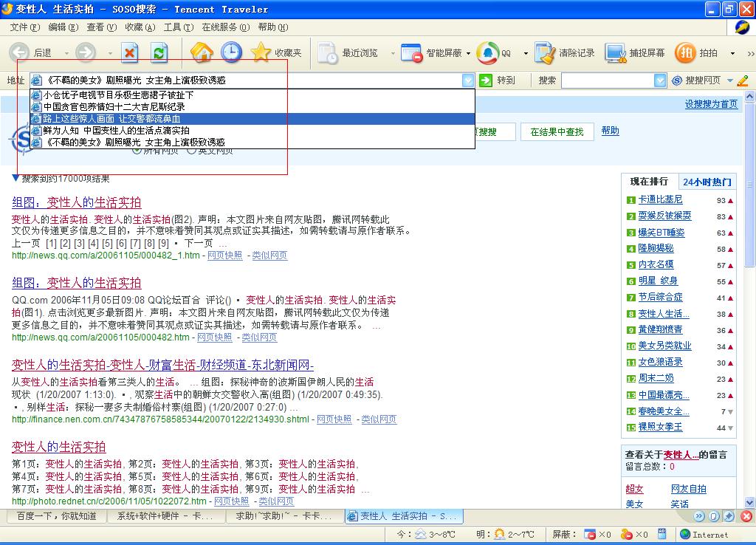Click the 清除记录 clear history broom icon
This screenshot has width=756, height=545.
546,52
